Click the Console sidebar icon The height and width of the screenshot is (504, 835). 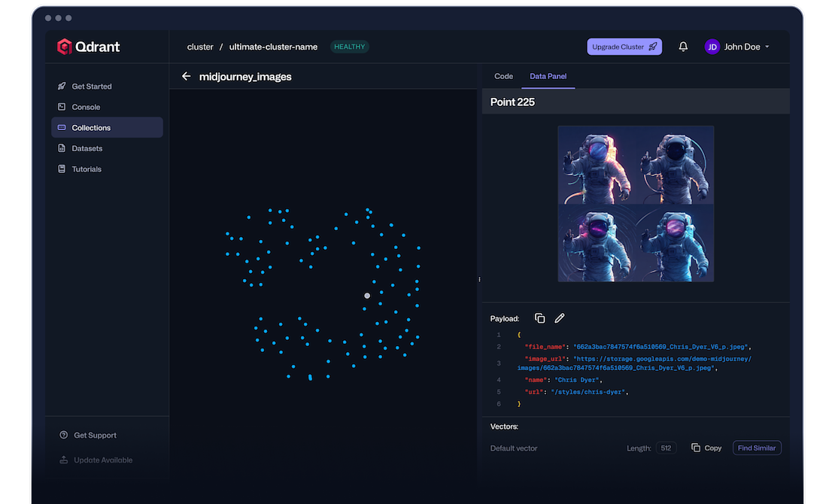click(x=62, y=107)
